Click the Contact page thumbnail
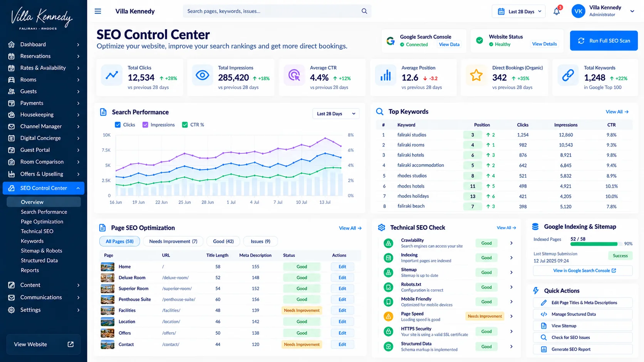This screenshot has width=644, height=362. tap(107, 344)
